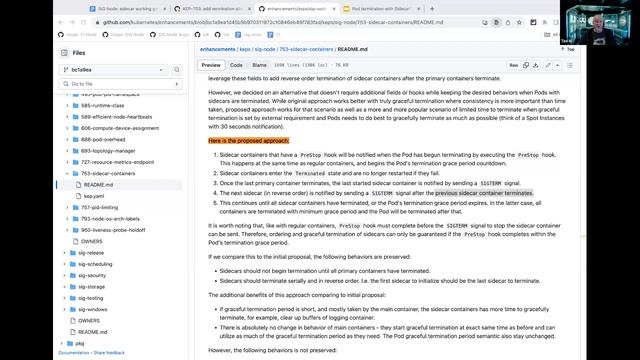Open sig-node breadcrumb link
Image resolution: width=640 pixels, height=360 pixels.
(x=265, y=49)
